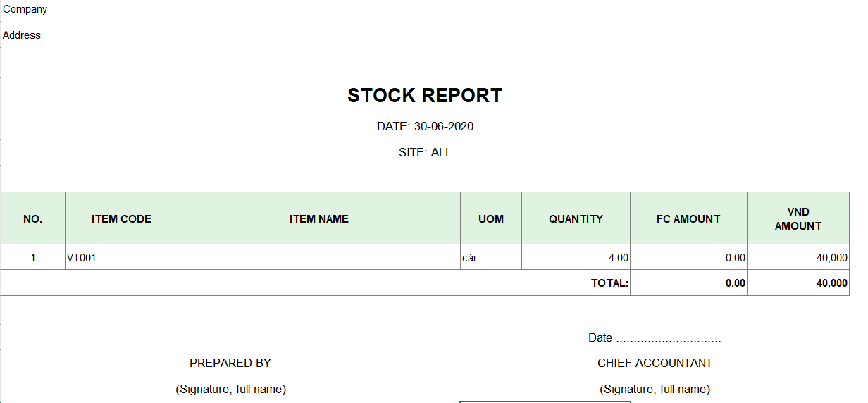Select the DATE: 30-06-2020 cell

425,127
